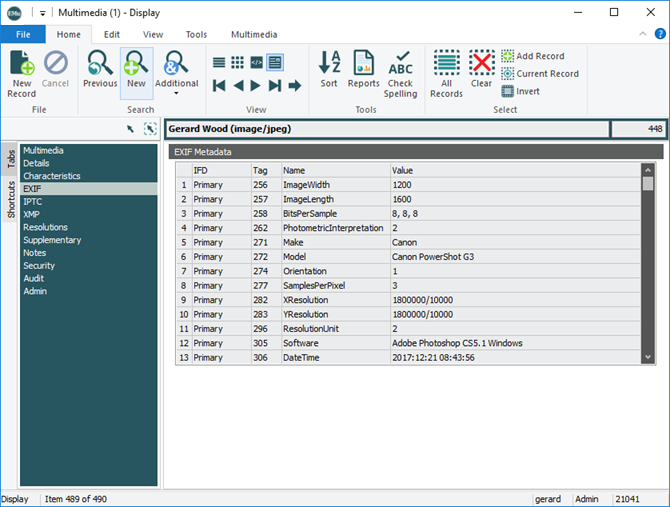
Task: Click the EXIF table scroll down arrow
Action: pyautogui.click(x=648, y=357)
